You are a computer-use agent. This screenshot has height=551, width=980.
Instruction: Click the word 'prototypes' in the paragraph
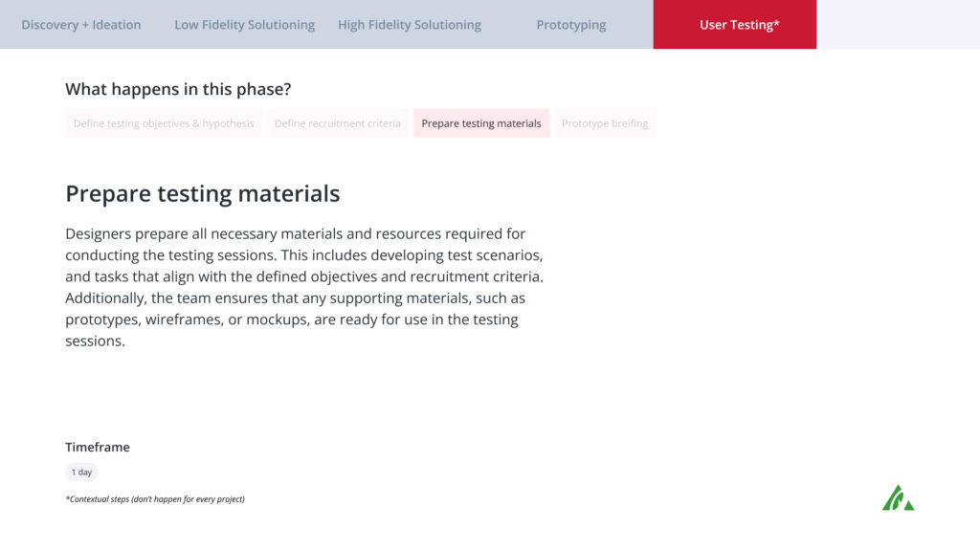tap(103, 320)
